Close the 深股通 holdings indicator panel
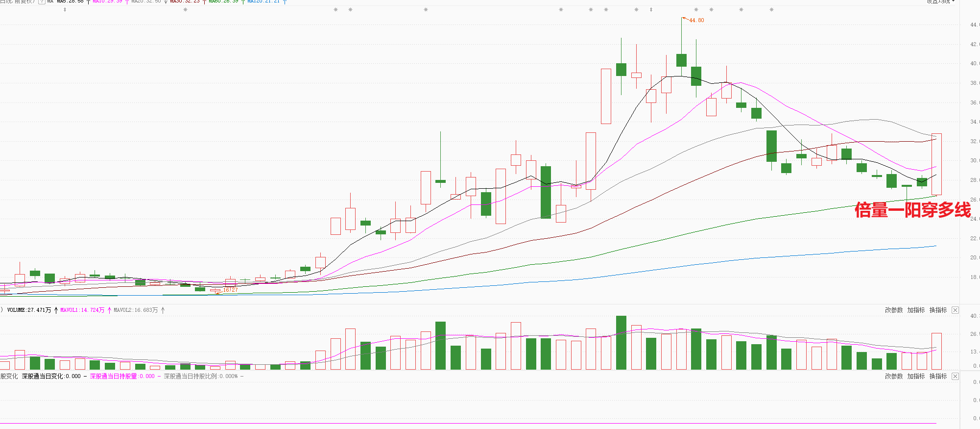Viewport: 980px width, 429px height. click(955, 377)
